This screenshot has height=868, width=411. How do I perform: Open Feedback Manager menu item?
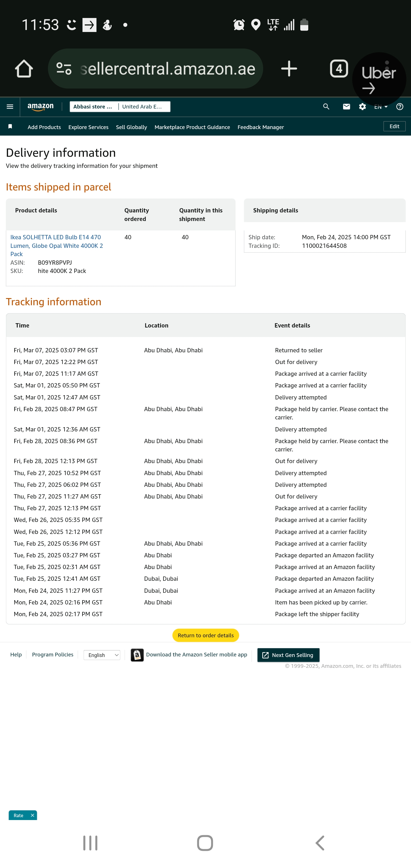pyautogui.click(x=260, y=127)
